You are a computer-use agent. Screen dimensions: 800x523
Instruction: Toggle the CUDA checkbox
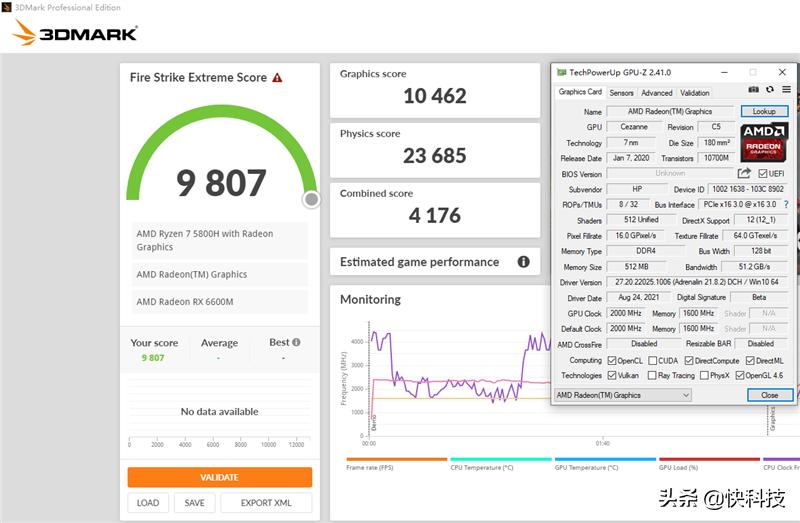pos(654,360)
